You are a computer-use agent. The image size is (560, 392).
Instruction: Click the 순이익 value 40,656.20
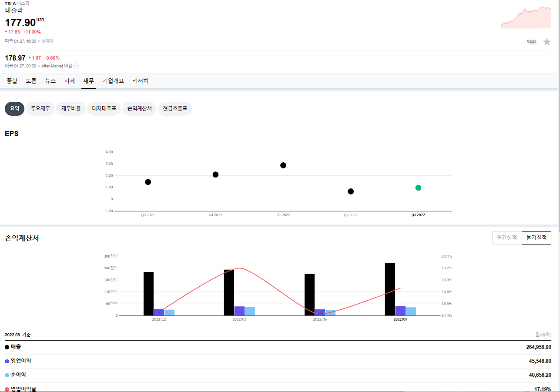click(x=540, y=375)
